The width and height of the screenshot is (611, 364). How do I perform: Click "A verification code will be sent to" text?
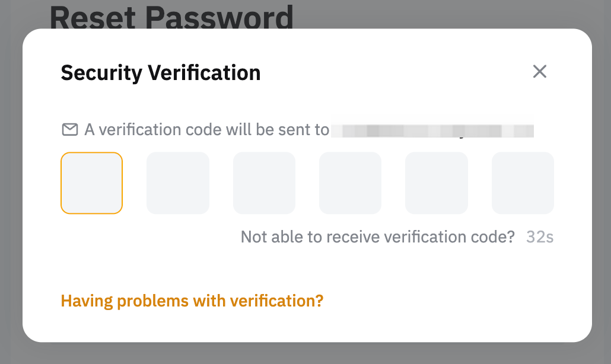pos(206,129)
